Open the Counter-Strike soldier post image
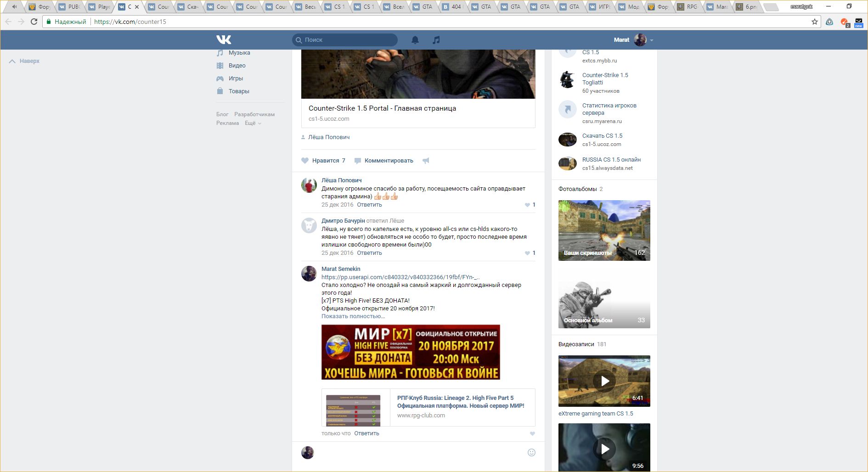Viewport: 868px width, 472px height. 418,74
